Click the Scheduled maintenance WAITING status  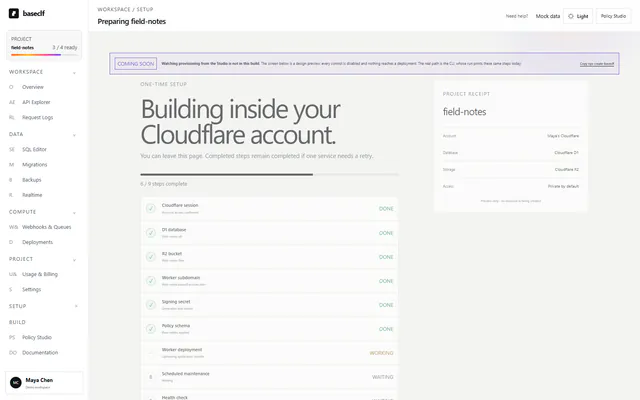coord(382,377)
